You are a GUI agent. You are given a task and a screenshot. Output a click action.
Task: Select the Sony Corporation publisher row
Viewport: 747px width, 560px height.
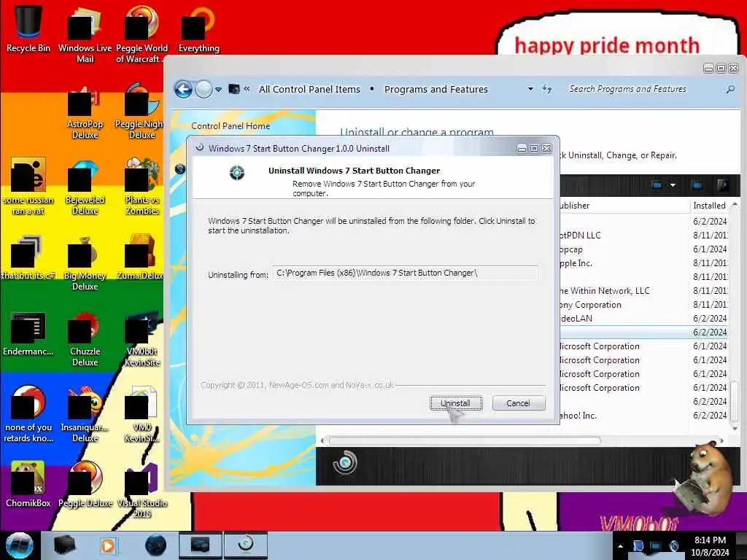[x=644, y=305]
